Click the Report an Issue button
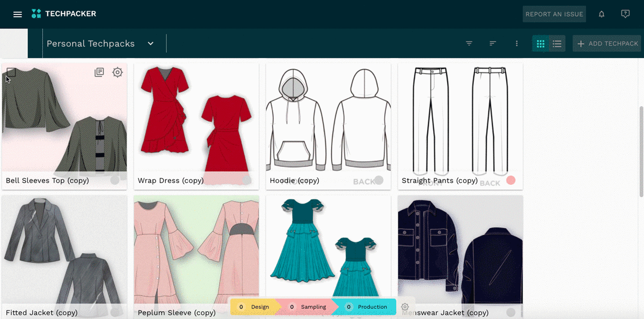 [x=554, y=15]
